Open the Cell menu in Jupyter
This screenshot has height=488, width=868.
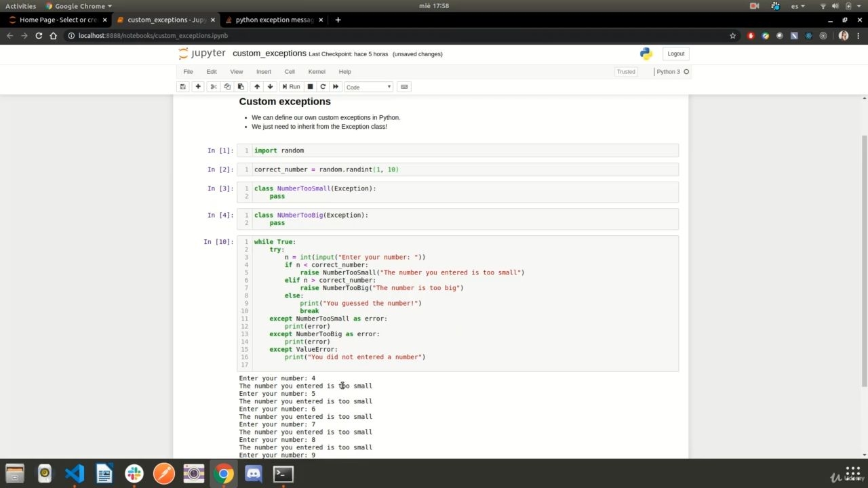coord(290,72)
